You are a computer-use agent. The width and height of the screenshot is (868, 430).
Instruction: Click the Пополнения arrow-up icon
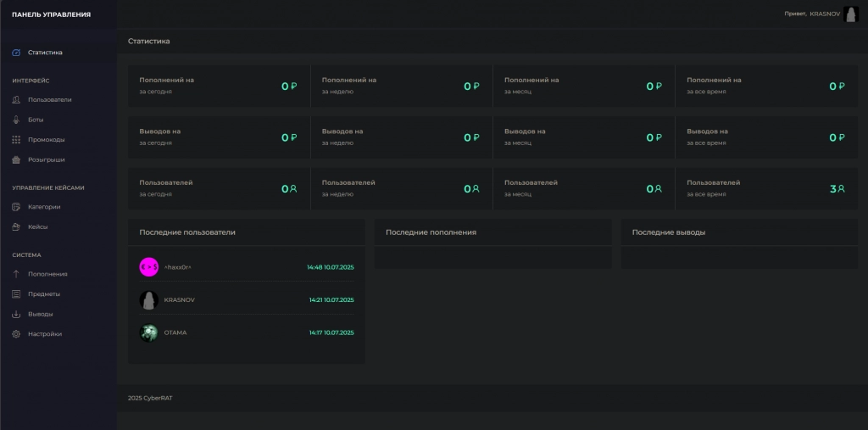click(16, 274)
